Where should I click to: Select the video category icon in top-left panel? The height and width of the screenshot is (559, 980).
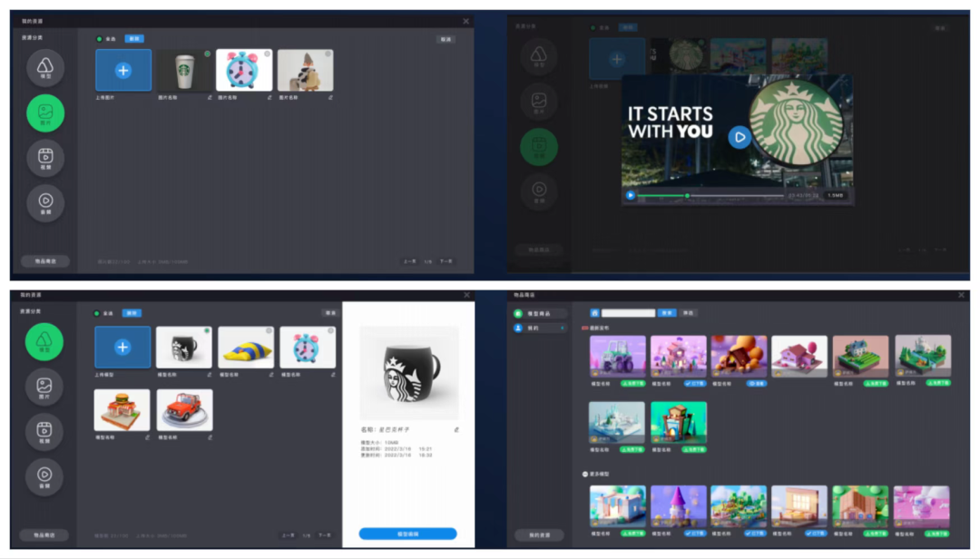pos(45,157)
